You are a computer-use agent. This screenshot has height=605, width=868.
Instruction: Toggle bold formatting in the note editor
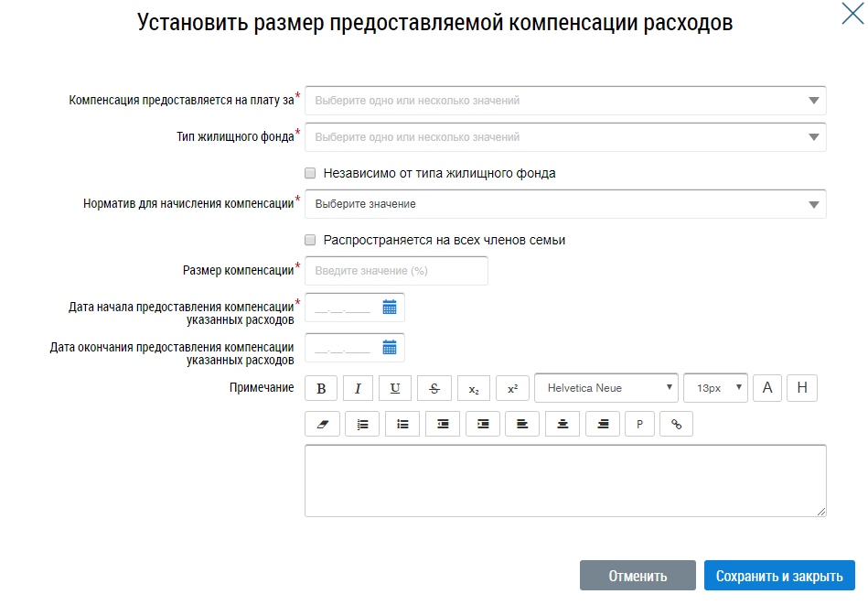(x=321, y=388)
